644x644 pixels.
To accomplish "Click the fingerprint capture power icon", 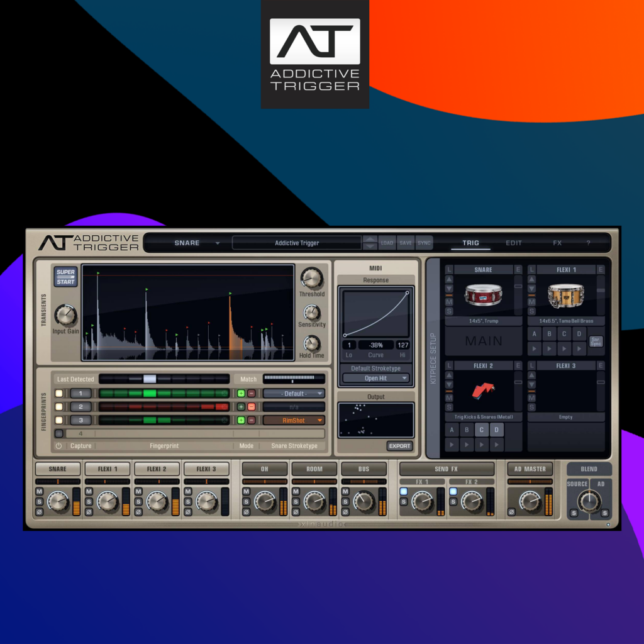I will point(58,446).
